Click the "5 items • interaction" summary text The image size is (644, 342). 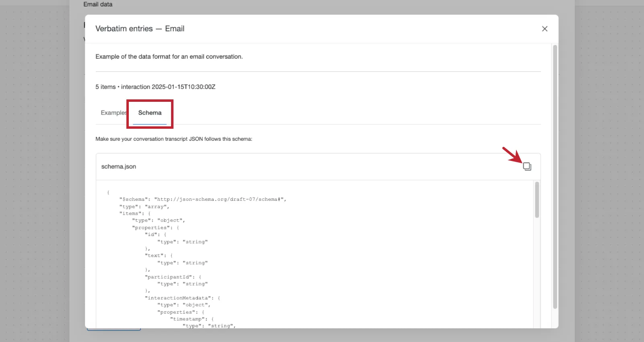pyautogui.click(x=155, y=87)
